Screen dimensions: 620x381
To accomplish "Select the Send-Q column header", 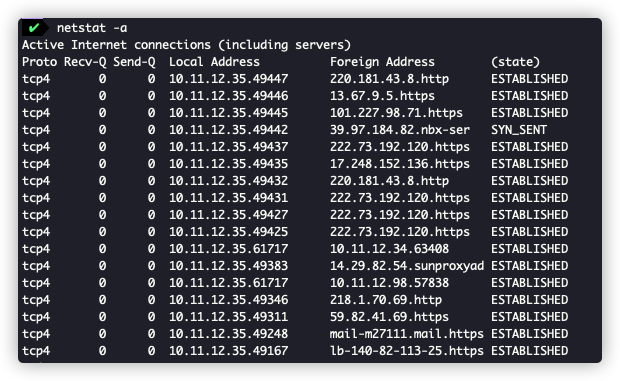I will point(134,62).
